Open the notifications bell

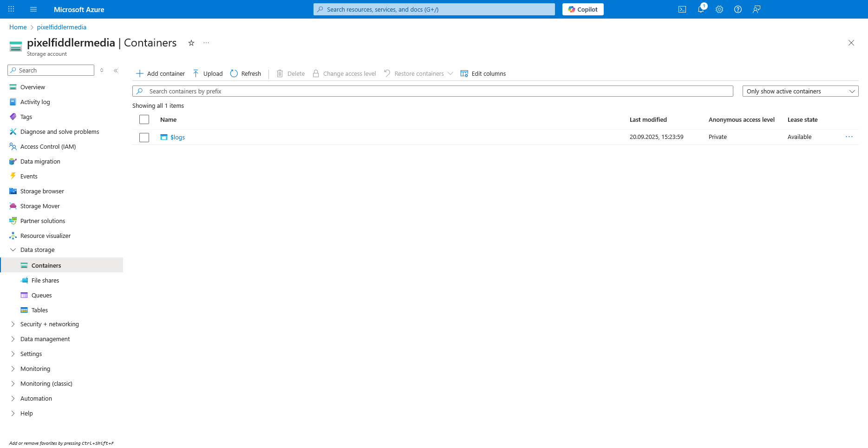coord(701,9)
